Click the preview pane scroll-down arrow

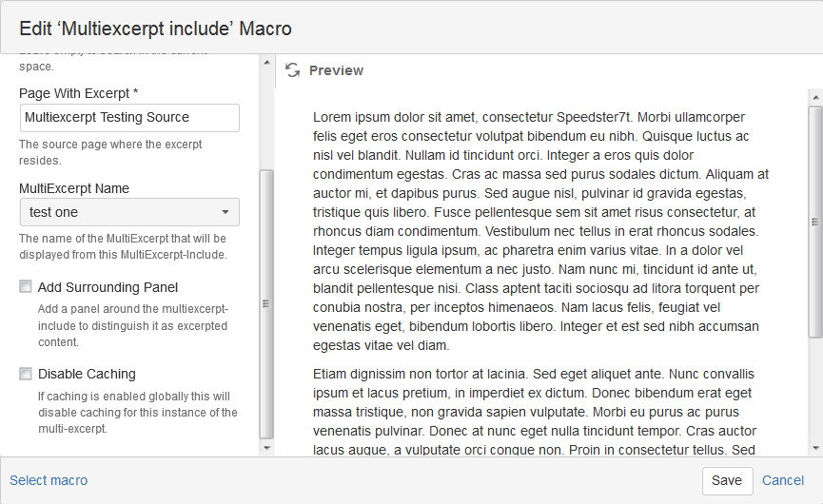[814, 448]
